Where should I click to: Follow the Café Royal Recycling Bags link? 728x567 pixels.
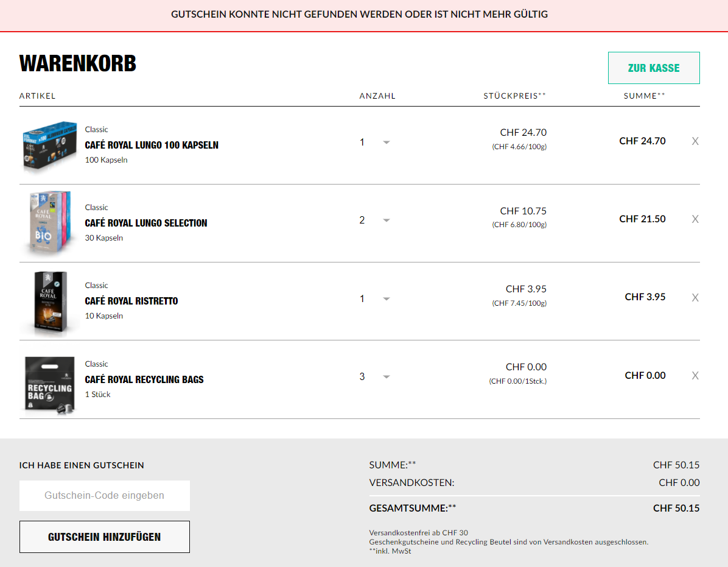click(144, 379)
